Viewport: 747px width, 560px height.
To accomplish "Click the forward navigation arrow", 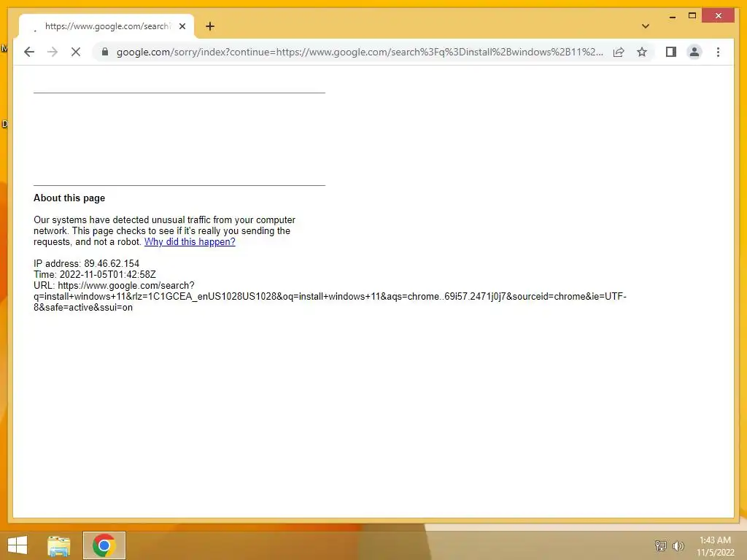I will (53, 52).
